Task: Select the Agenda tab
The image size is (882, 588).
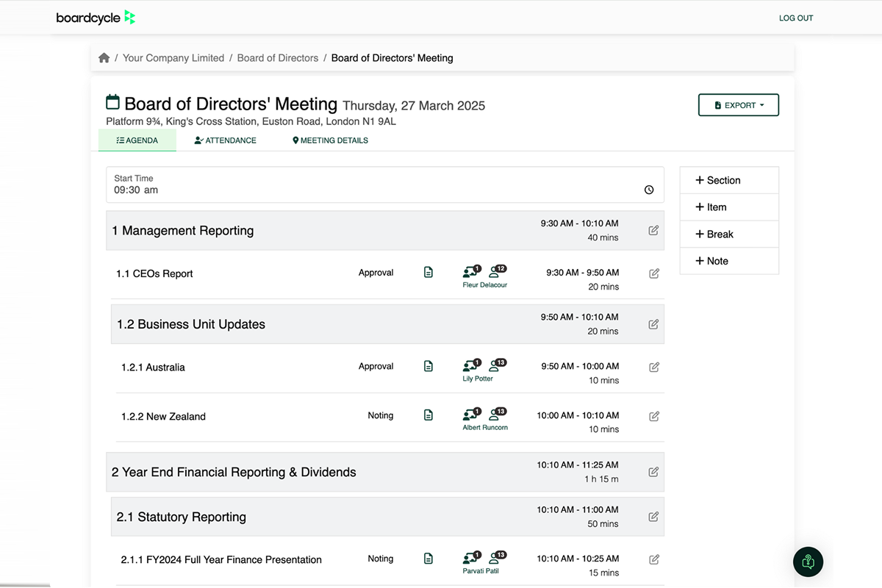Action: (x=137, y=140)
